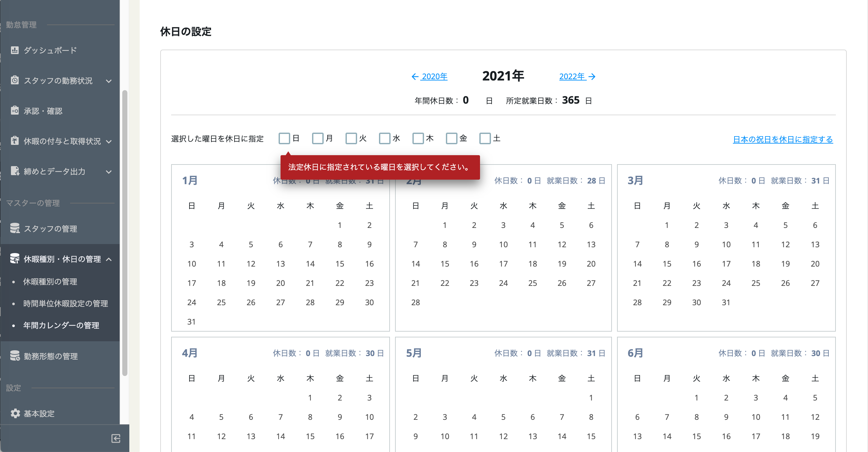This screenshot has width=868, height=452.
Task: Select June 1 in the 6月 calendar
Action: coord(697,397)
